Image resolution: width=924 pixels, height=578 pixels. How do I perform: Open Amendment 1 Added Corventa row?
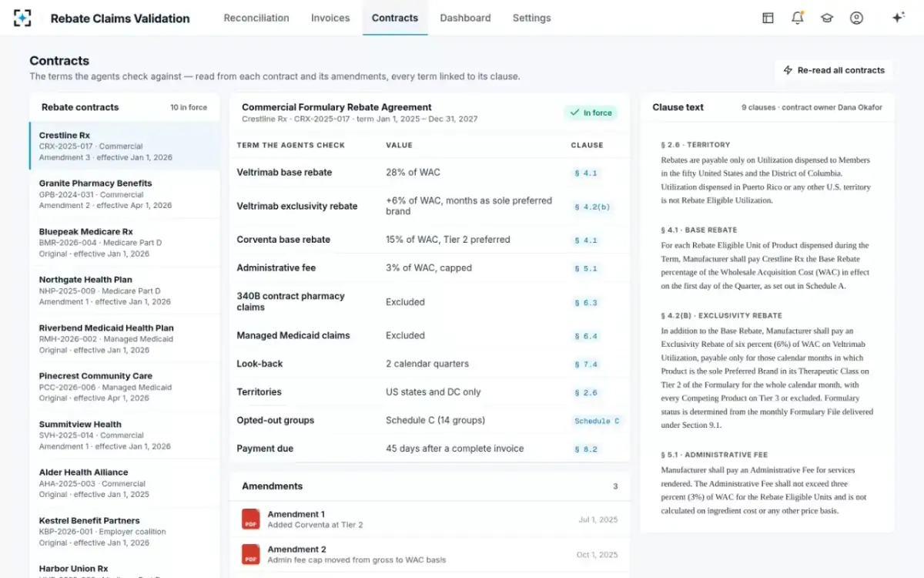(430, 519)
